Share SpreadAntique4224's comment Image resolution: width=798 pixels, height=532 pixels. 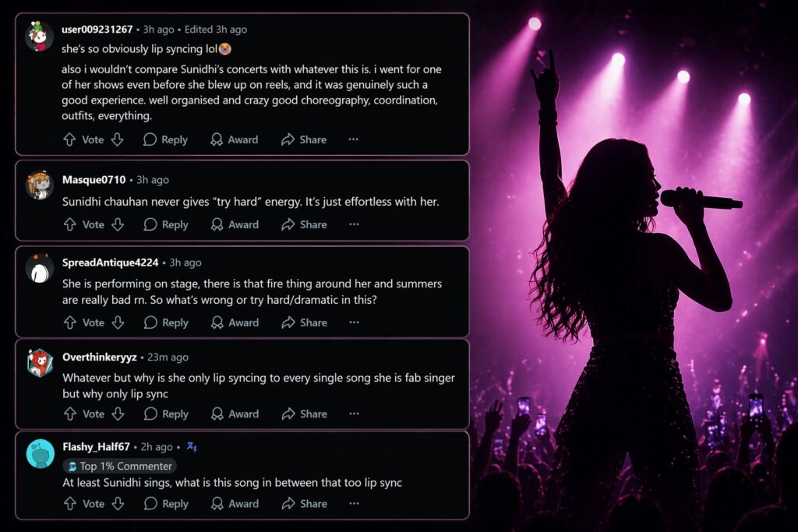pos(304,322)
